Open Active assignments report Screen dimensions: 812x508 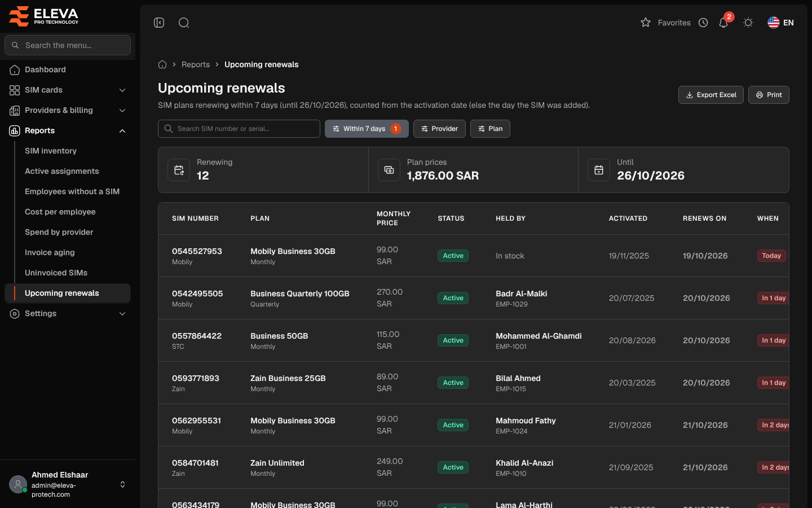tap(62, 171)
